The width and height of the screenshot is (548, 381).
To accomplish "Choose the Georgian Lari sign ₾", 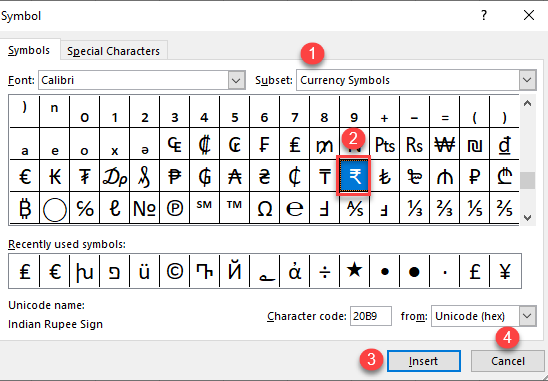I will [x=505, y=176].
